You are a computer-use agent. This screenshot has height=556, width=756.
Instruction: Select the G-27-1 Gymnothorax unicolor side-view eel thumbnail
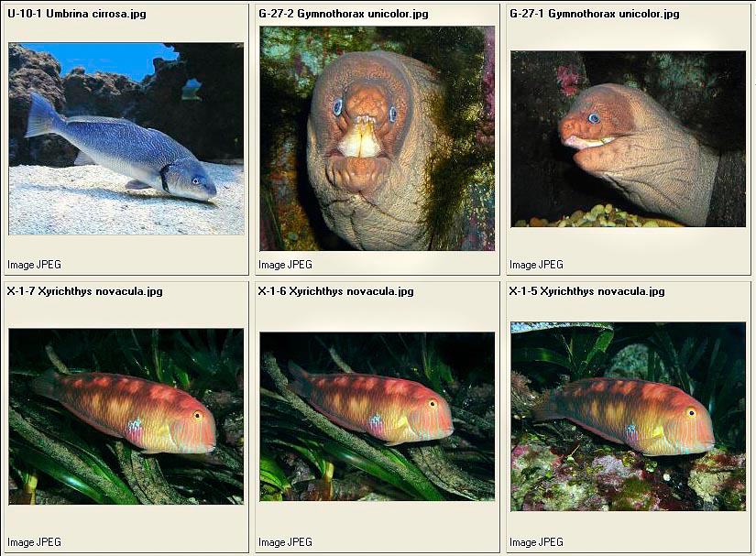point(629,138)
